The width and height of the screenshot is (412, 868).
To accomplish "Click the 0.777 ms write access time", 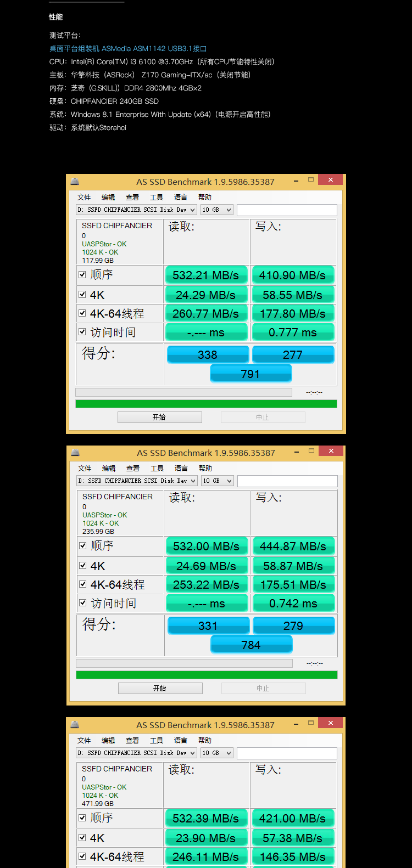I will coord(293,332).
